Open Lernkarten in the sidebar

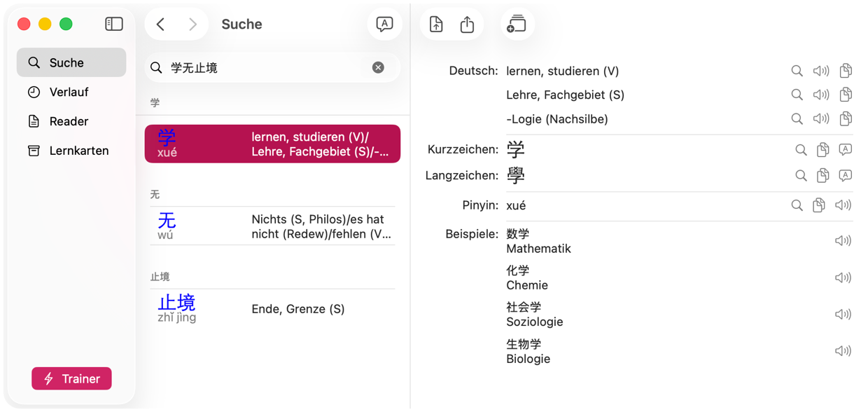[x=71, y=151]
